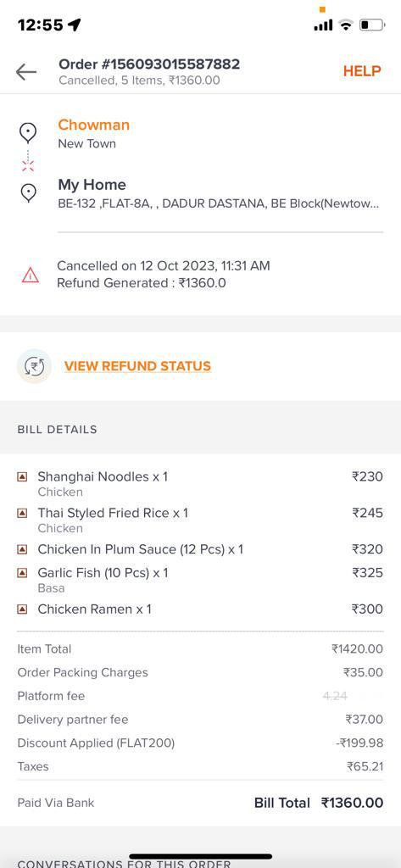
Task: Open the Chowman restaurant name link
Action: (x=93, y=125)
